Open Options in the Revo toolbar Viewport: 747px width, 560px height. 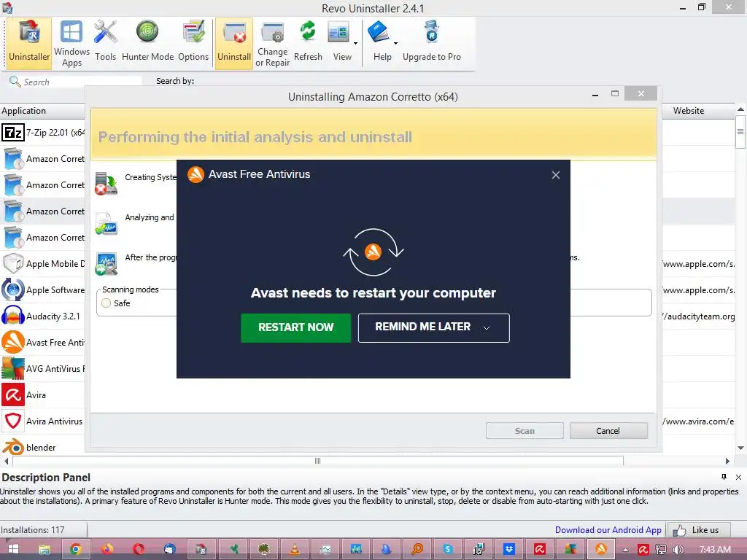pos(193,43)
